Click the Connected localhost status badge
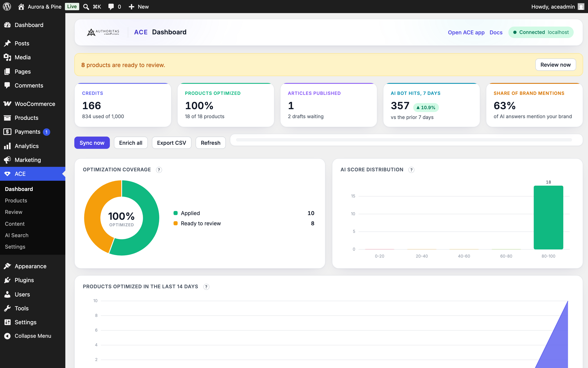 tap(541, 32)
